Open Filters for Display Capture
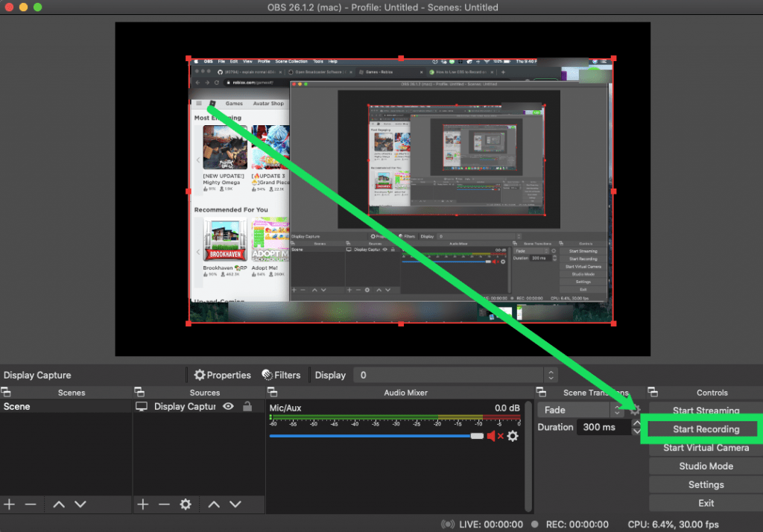The width and height of the screenshot is (763, 532). 281,375
